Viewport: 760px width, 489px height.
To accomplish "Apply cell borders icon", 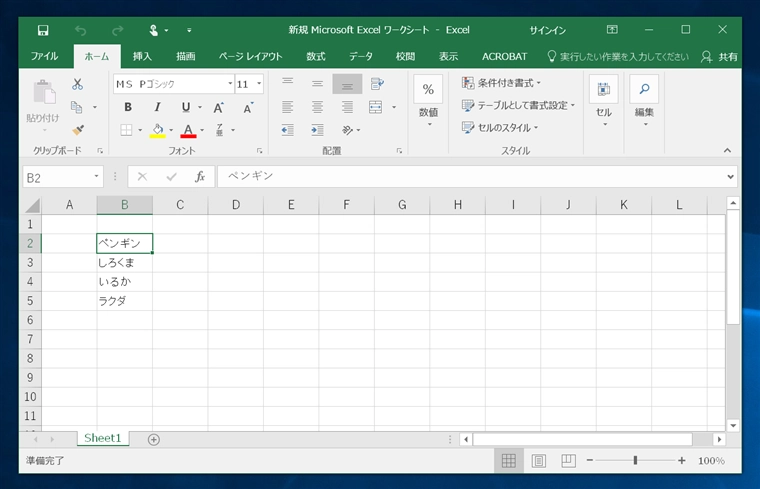I will pyautogui.click(x=126, y=130).
